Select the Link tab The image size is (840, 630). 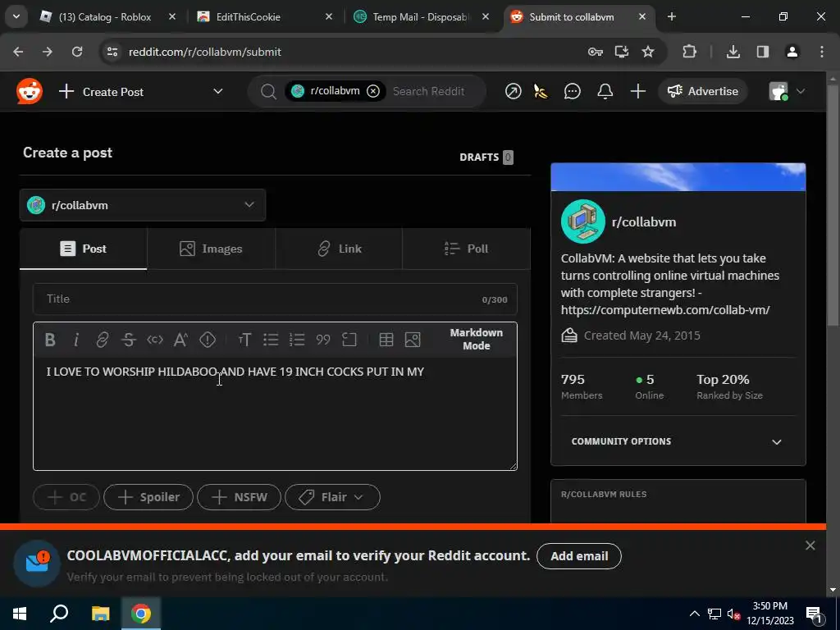(339, 249)
